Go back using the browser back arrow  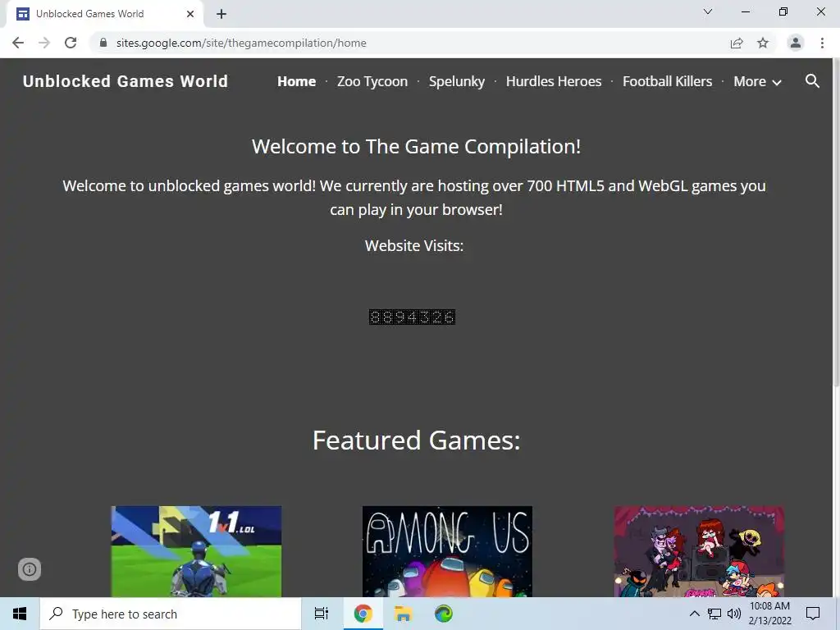pos(18,43)
